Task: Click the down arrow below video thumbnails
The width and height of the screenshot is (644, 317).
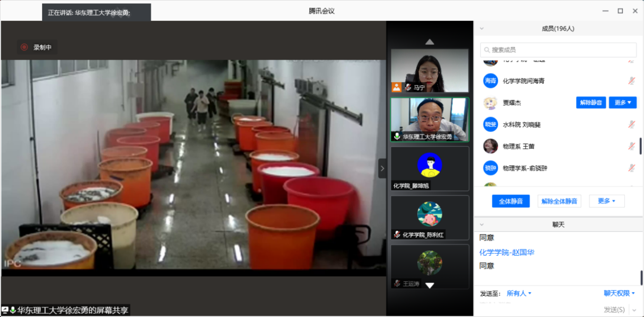Action: click(x=430, y=285)
